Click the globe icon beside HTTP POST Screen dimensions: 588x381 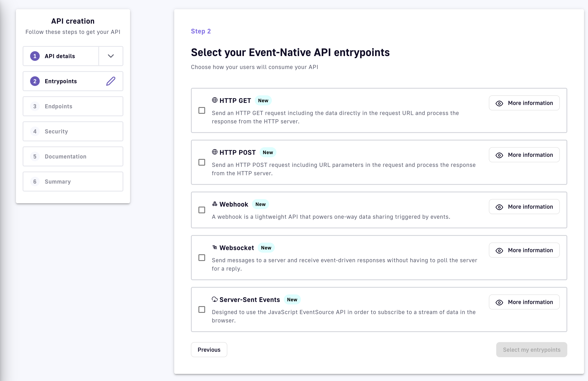[x=215, y=152]
